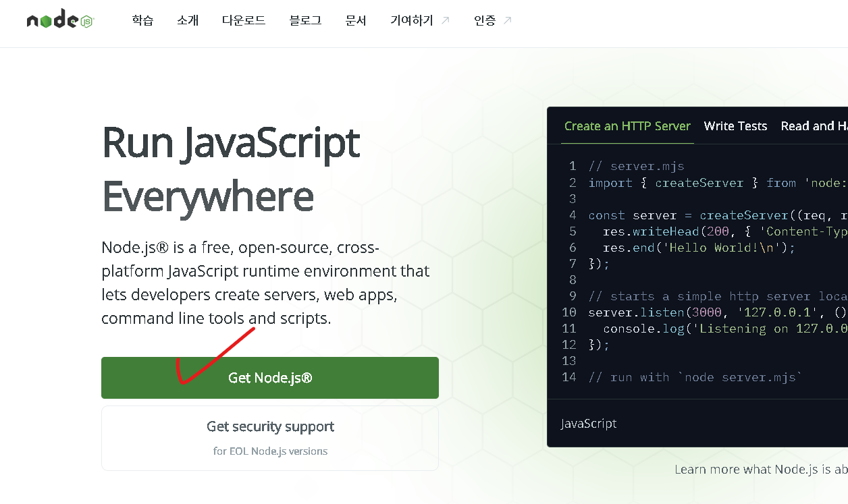Viewport: 848px width, 504px height.
Task: Select the Create an HTTP Server tab
Action: (627, 126)
